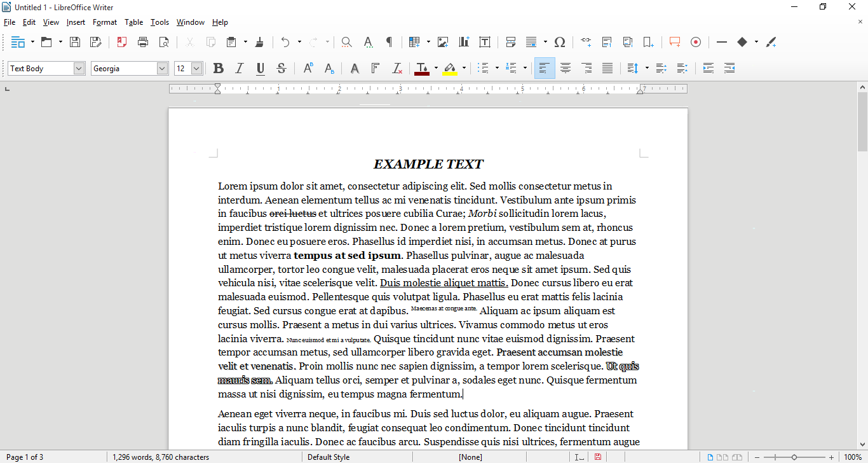This screenshot has width=868, height=463.
Task: Clone formatting with the paintbrush icon
Action: (x=260, y=42)
